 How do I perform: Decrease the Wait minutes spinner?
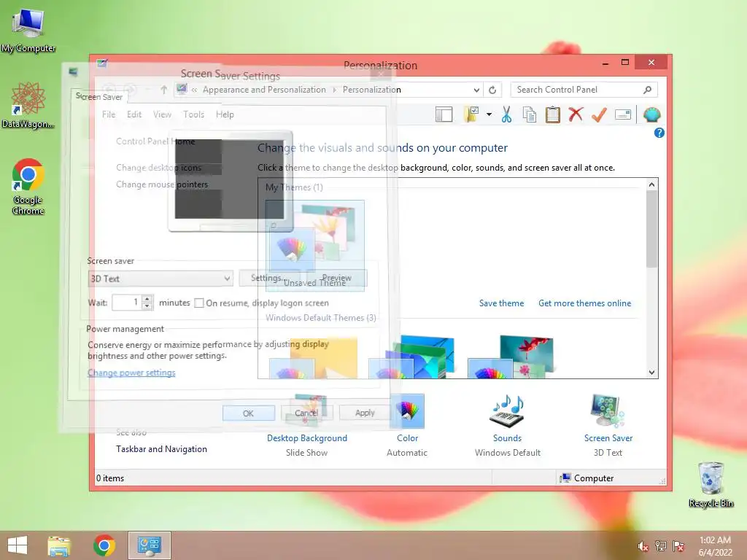[x=147, y=306]
